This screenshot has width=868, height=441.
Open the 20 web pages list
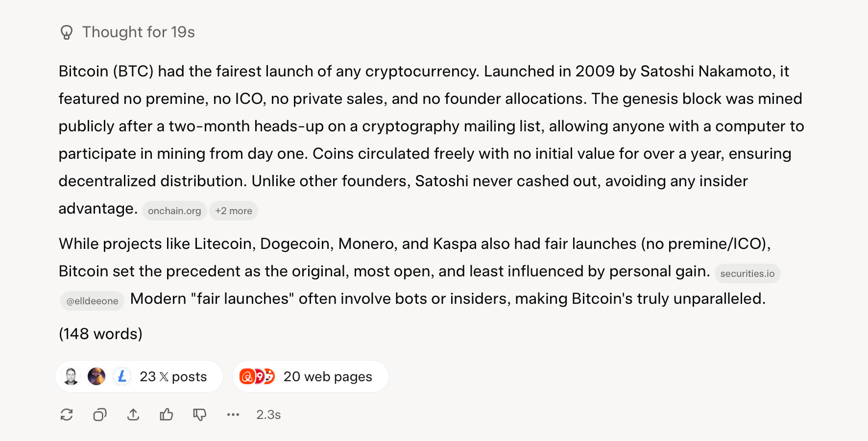(x=327, y=377)
